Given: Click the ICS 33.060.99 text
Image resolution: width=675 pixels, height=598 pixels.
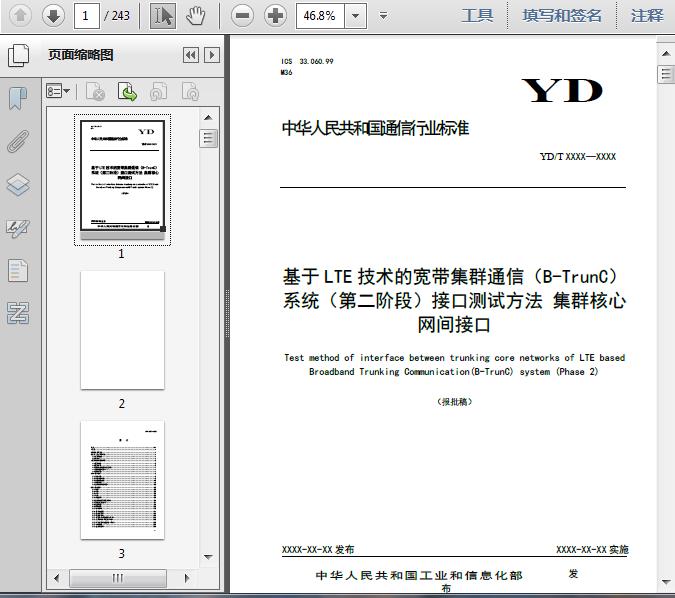Looking at the screenshot, I should click(307, 62).
